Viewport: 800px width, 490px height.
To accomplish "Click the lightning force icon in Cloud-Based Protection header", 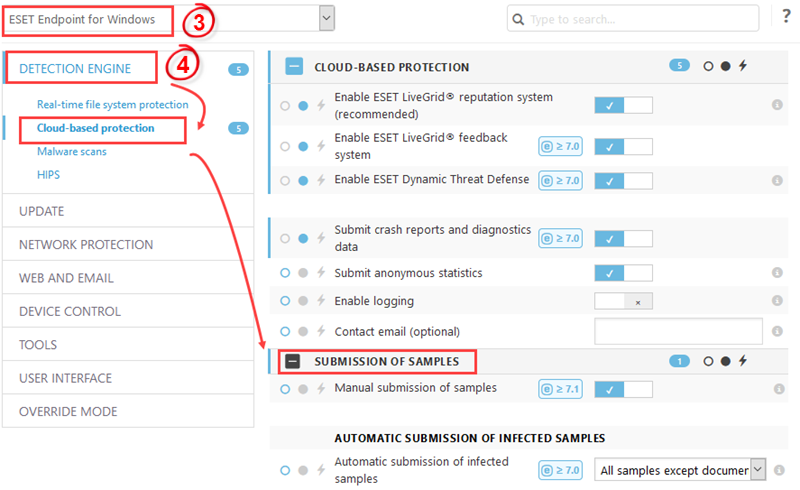I will (743, 66).
